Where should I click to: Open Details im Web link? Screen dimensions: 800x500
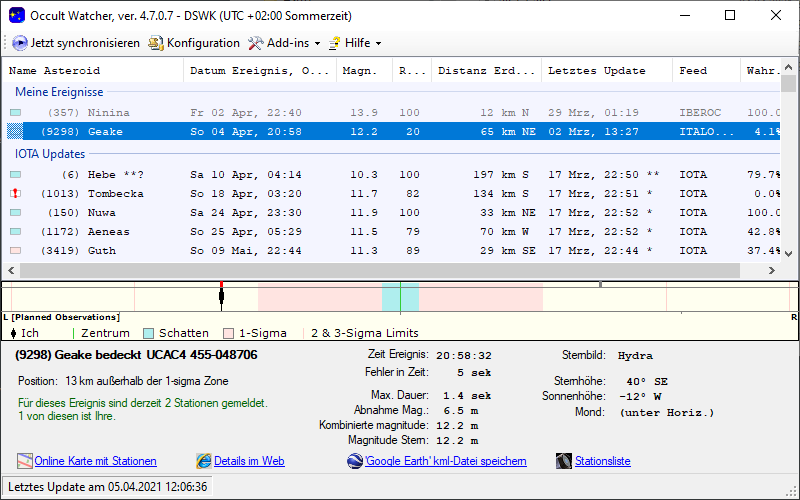coord(249,461)
